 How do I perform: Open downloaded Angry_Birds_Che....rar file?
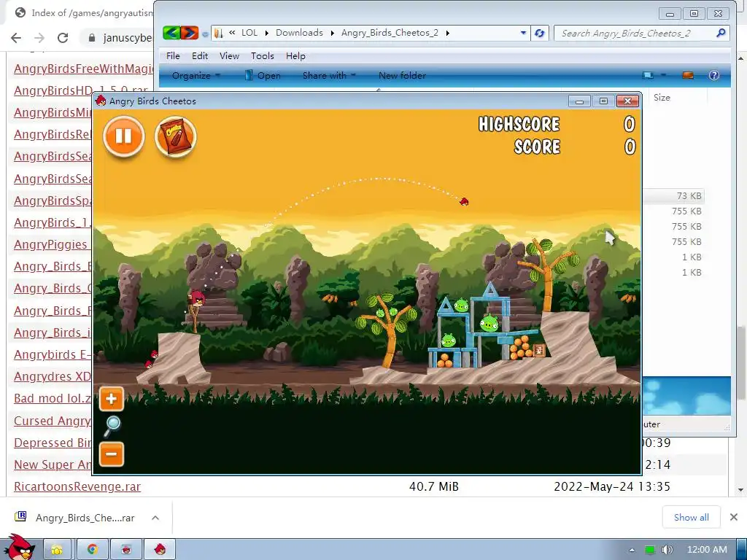click(85, 518)
